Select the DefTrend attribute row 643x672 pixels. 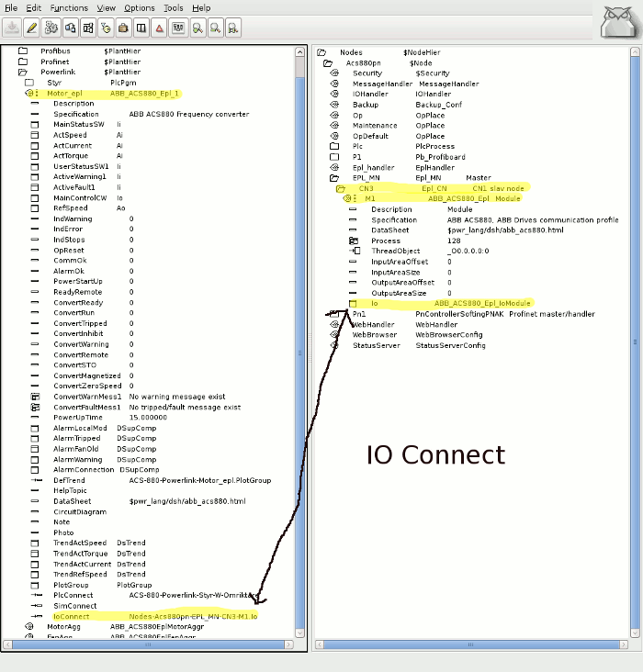click(x=151, y=480)
